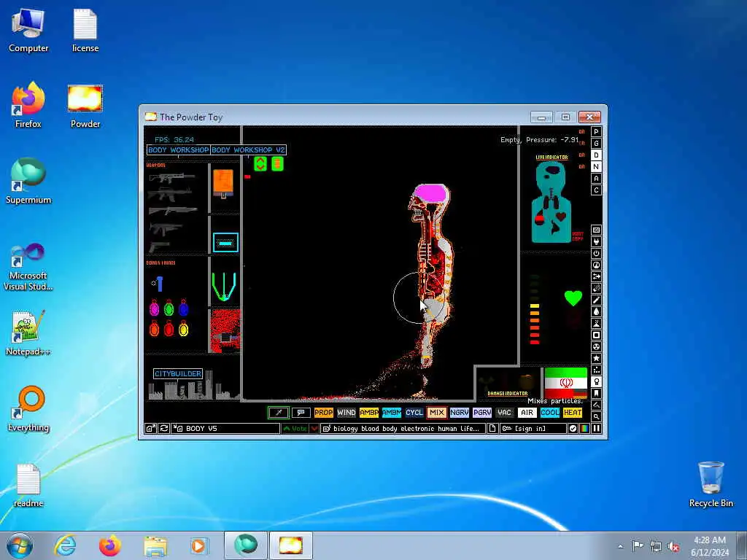Open the BODY WORKSHOP V2 sign link
747x560 pixels.
[248, 150]
